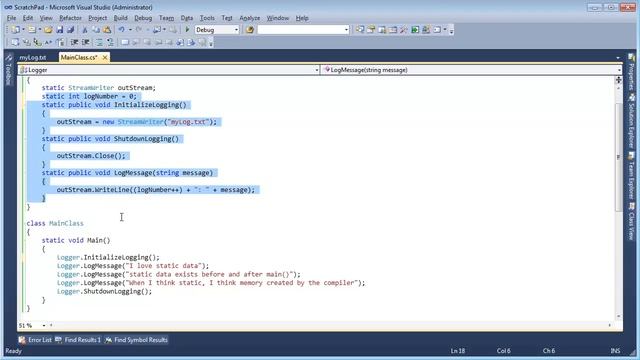Screen dimensions: 640x360
Task: Comment out selected lines icon
Action: (x=99, y=42)
